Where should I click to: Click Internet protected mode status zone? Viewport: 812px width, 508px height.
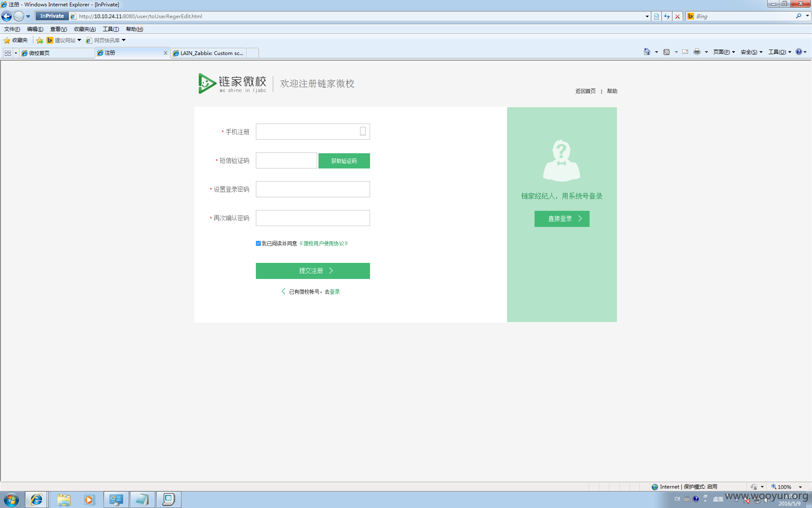tap(685, 487)
